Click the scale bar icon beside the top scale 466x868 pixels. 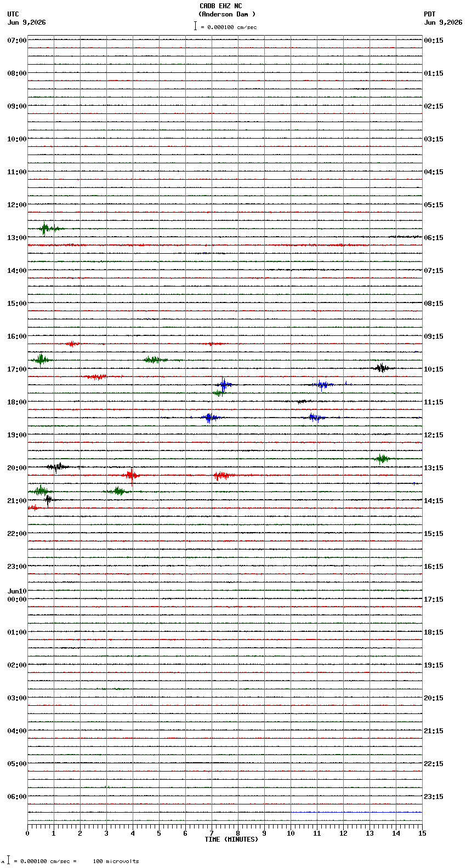click(x=195, y=26)
